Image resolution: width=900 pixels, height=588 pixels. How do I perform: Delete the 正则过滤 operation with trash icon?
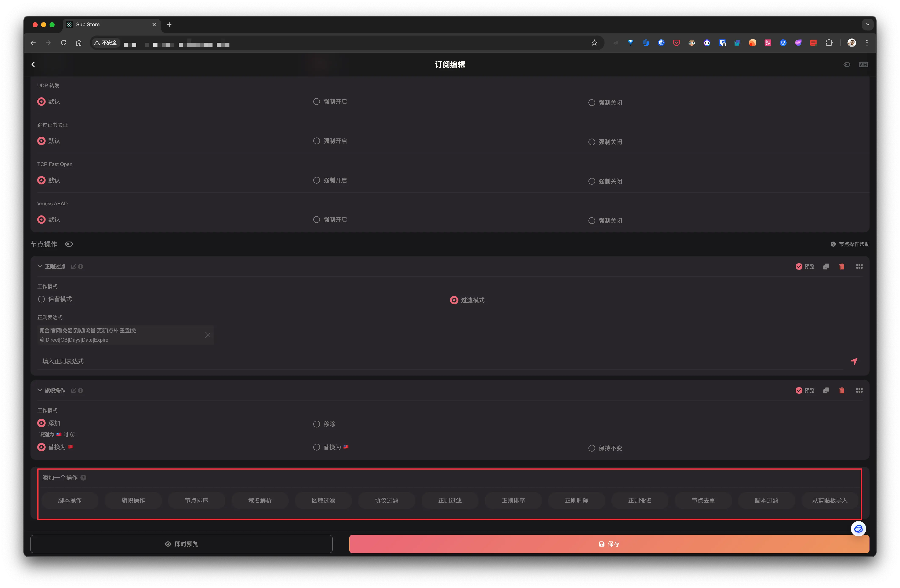[841, 267]
